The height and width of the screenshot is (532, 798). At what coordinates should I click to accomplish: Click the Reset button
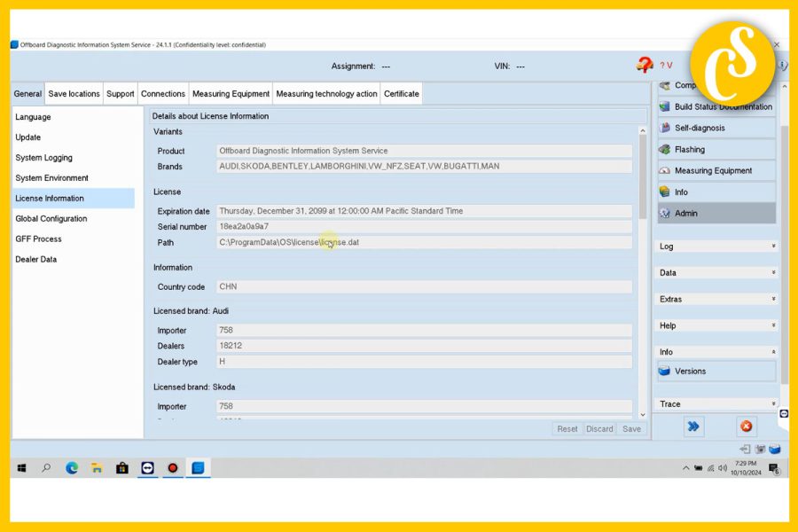click(x=567, y=428)
